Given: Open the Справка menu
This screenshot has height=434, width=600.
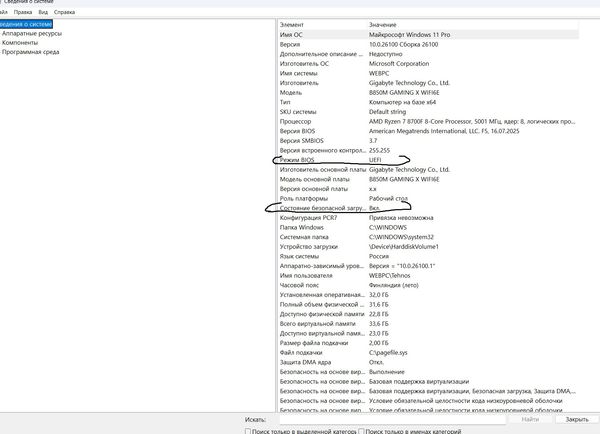Looking at the screenshot, I should click(x=65, y=12).
